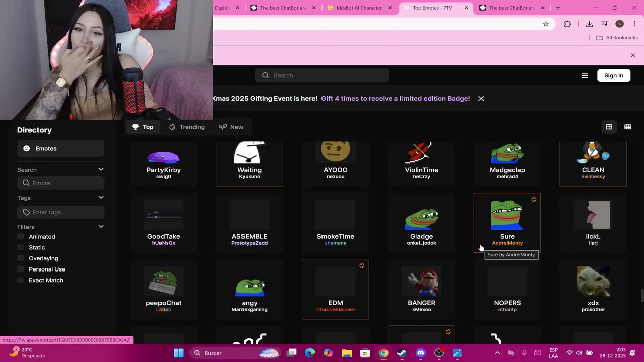Open the xdx emote by prosother

tap(593, 289)
